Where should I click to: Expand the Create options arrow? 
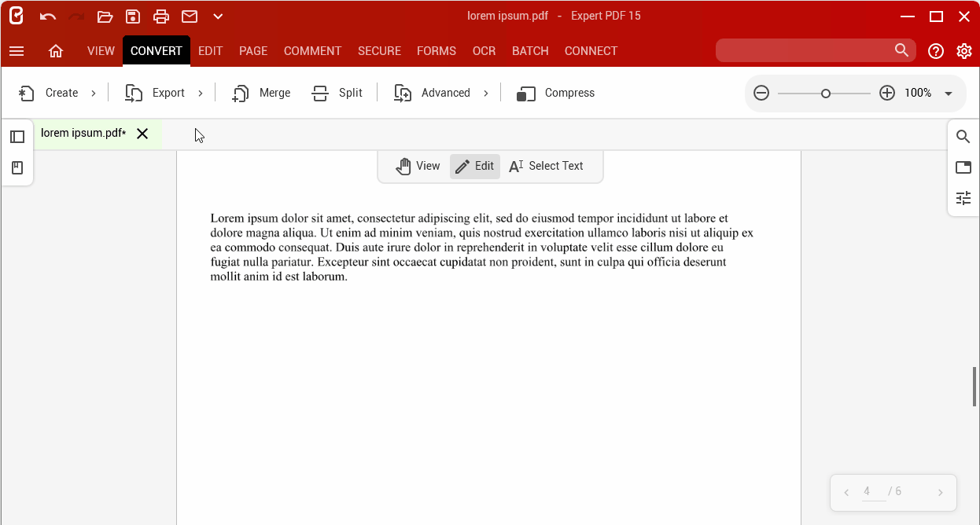coord(94,93)
